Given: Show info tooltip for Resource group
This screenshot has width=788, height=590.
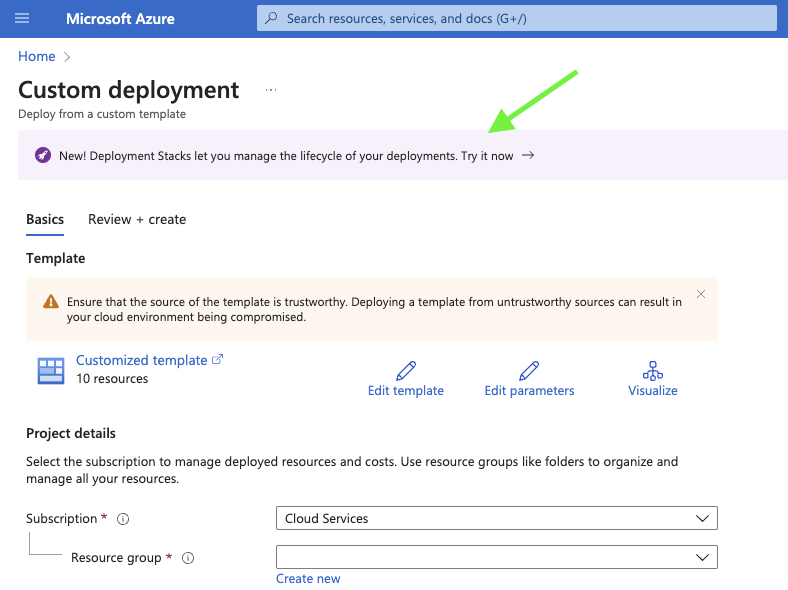Looking at the screenshot, I should tap(188, 558).
